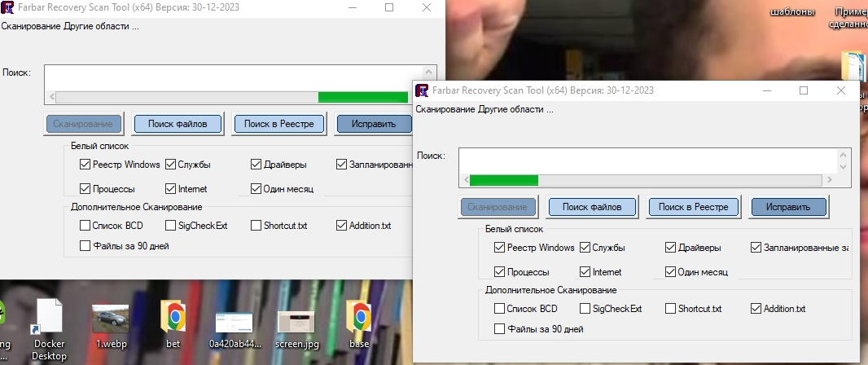Uncheck 'Службы' in front window
The height and width of the screenshot is (365, 868).
[x=585, y=248]
